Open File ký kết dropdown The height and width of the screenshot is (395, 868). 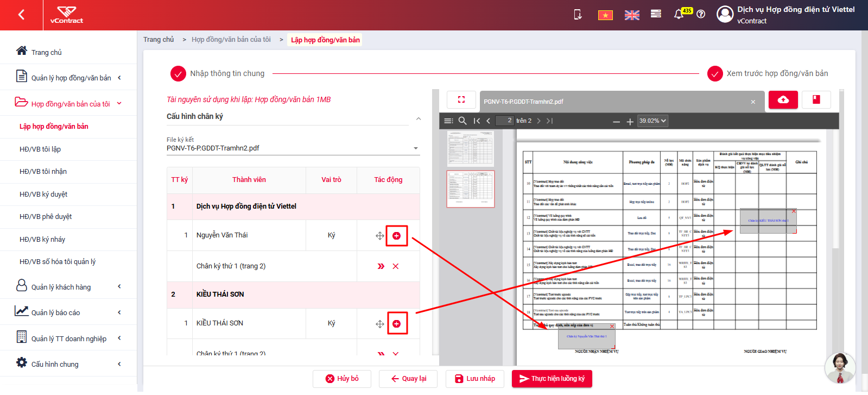(293, 148)
